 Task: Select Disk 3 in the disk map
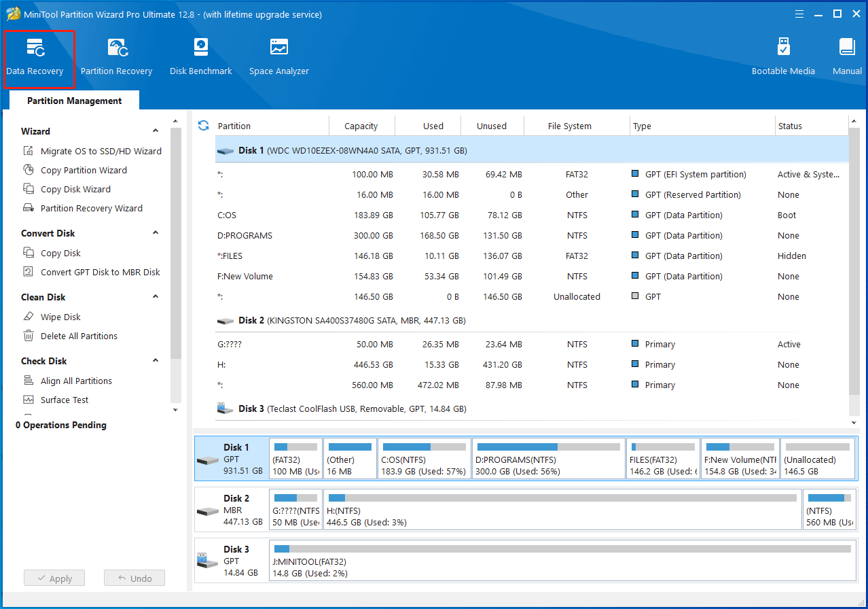click(231, 561)
